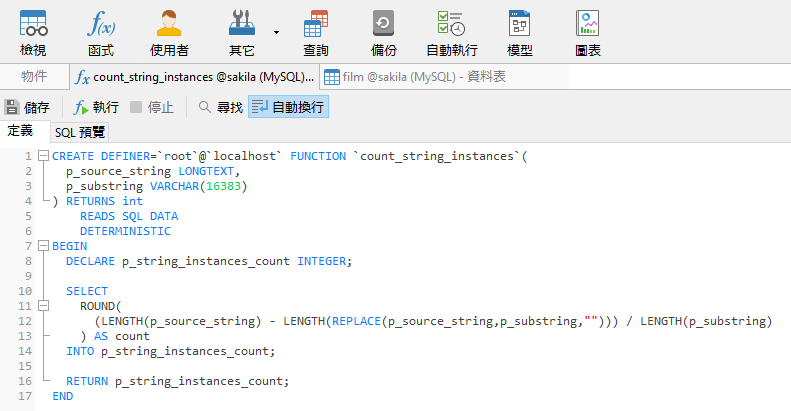
Task: Click the 模型 (Model) icon
Action: pyautogui.click(x=519, y=32)
